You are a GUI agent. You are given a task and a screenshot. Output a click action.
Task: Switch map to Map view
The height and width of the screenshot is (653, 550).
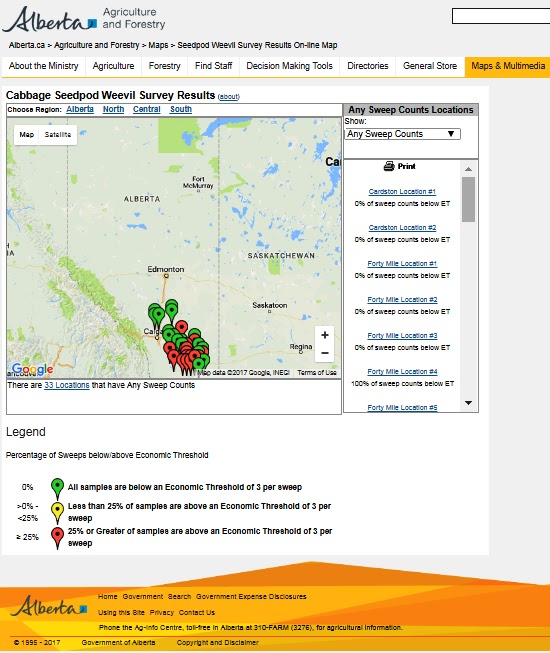click(27, 135)
